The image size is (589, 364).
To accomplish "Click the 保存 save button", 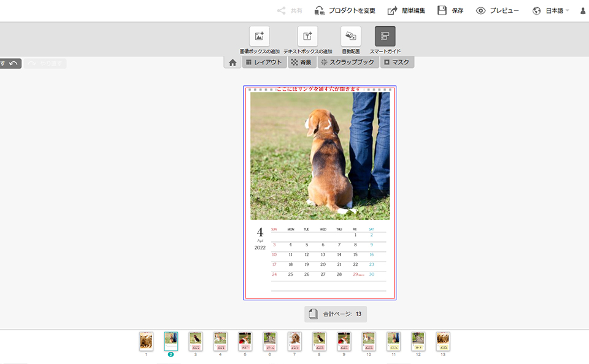I will point(450,10).
